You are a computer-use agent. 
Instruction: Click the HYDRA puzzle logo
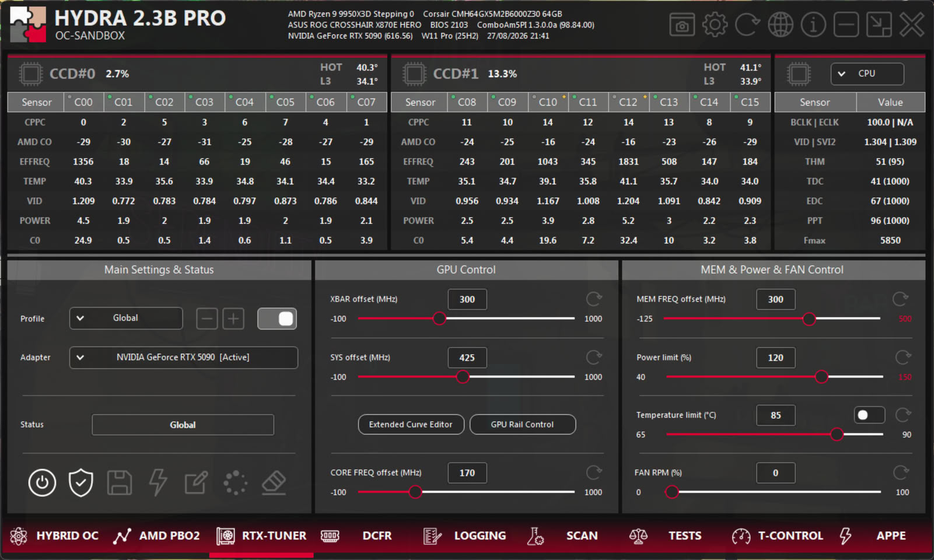coord(28,25)
